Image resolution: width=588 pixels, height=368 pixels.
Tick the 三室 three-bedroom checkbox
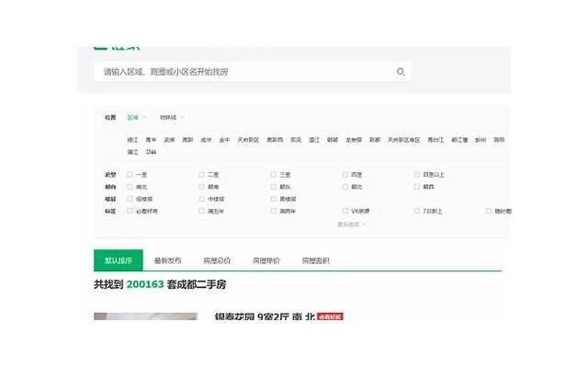(274, 175)
